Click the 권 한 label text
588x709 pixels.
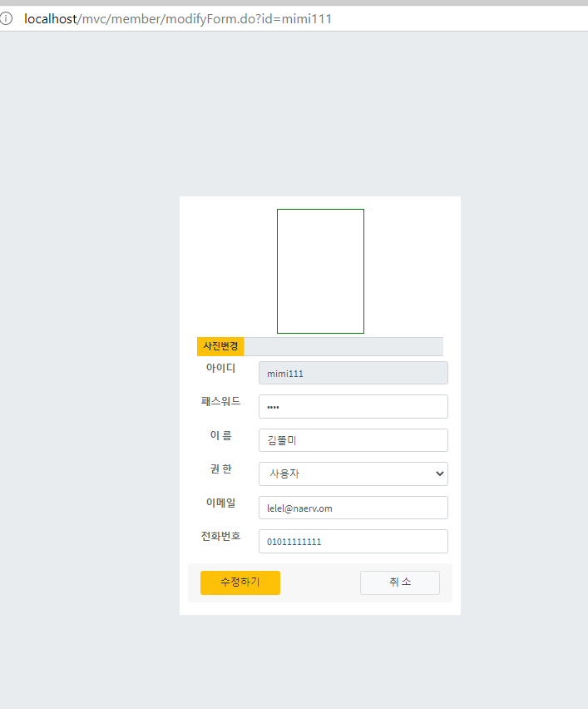click(x=221, y=469)
